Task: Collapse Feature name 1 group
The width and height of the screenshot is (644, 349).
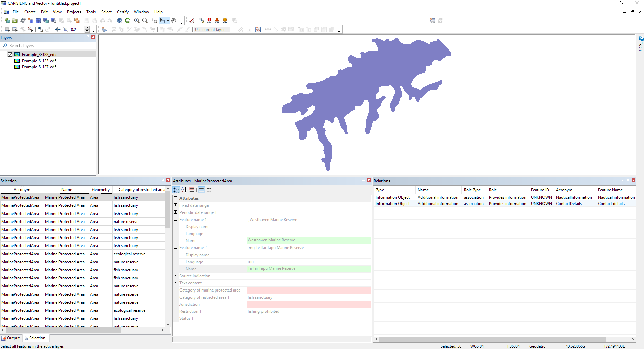Action: 175,219
